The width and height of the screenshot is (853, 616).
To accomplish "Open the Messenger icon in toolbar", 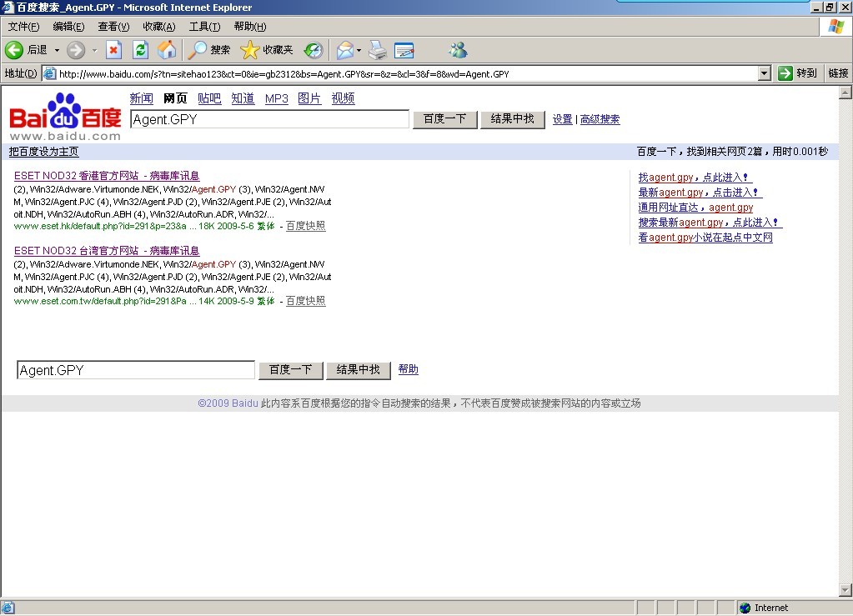I will 458,50.
